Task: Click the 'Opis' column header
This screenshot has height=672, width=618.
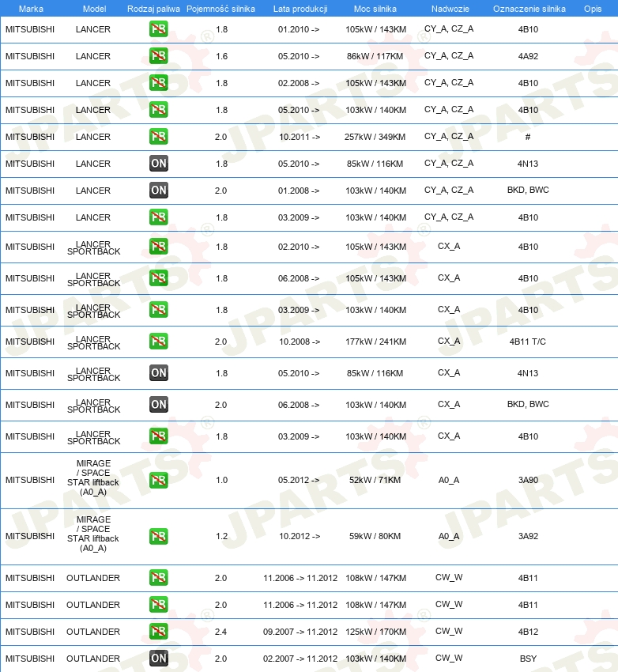Action: [x=593, y=9]
